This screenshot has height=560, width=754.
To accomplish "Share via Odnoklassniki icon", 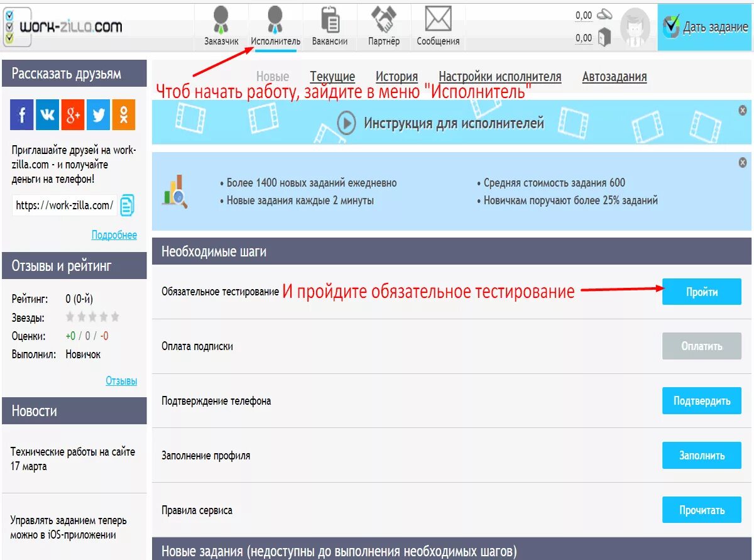I will click(x=124, y=114).
